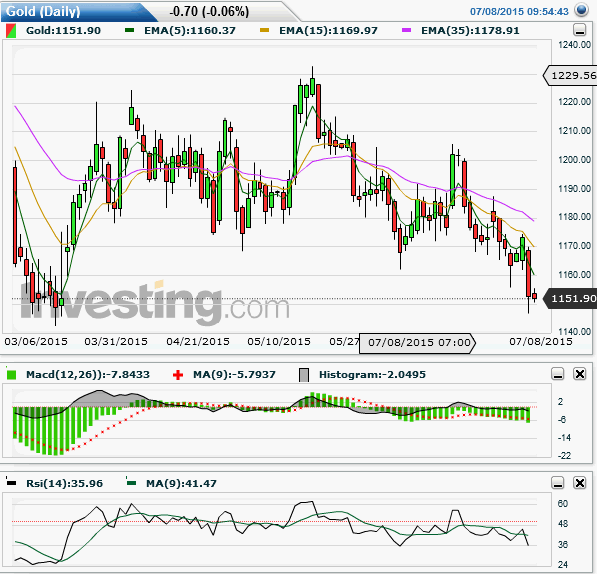This screenshot has width=597, height=574.
Task: Click the -0.70 (-0.06%) change tab
Action: pos(209,11)
